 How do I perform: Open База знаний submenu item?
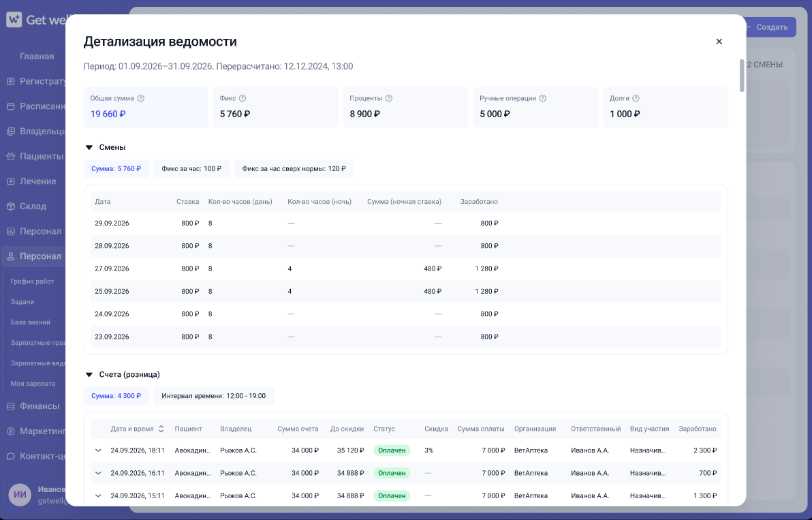[x=31, y=322]
